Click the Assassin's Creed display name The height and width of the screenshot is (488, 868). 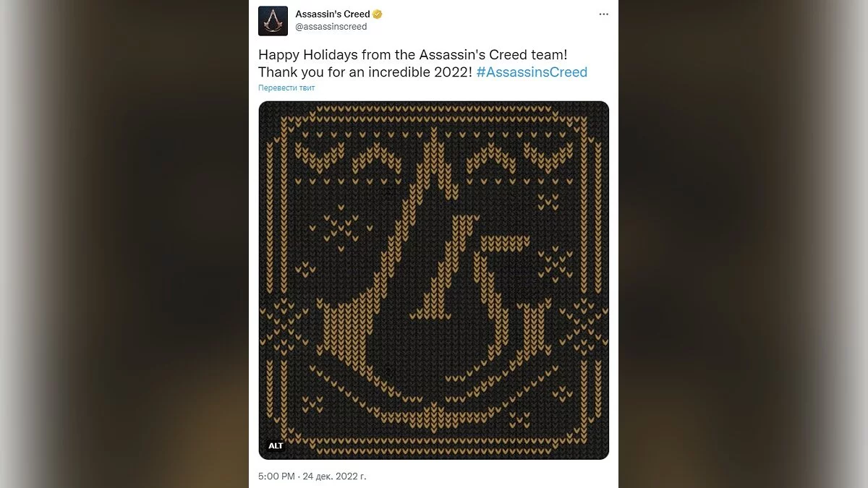(333, 14)
